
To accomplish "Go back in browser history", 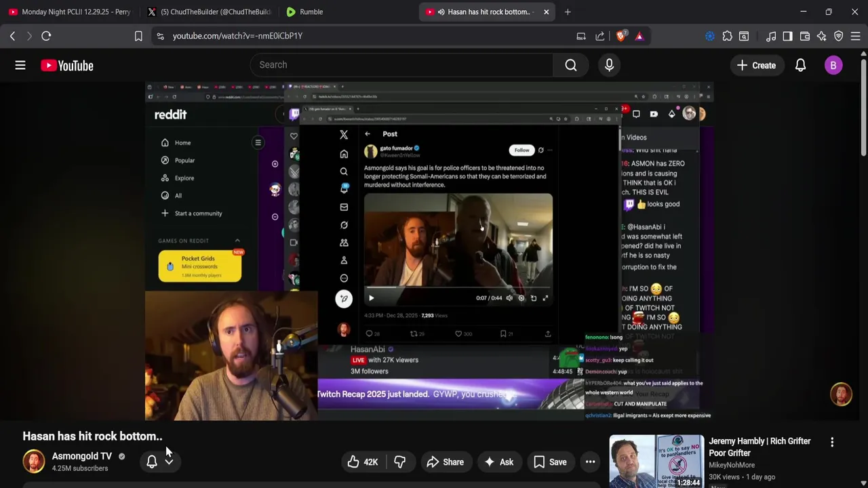I will [12, 36].
